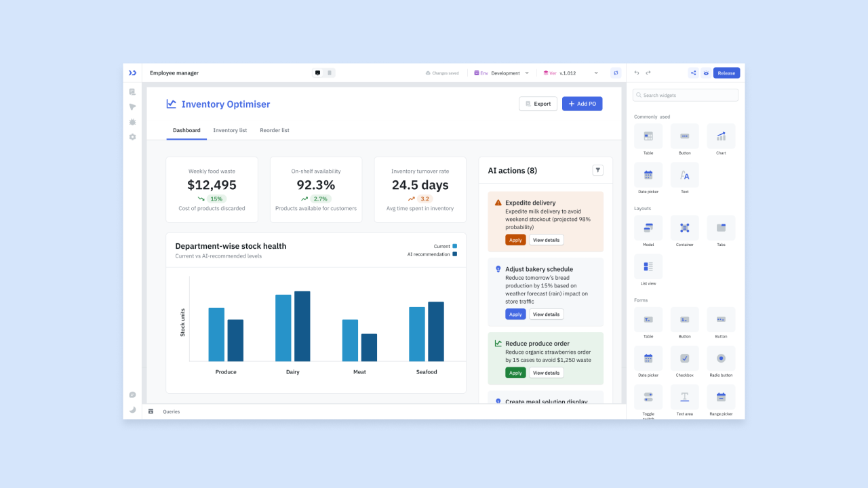View details for Adjust bakery schedule
Viewport: 868px width, 488px height.
546,314
